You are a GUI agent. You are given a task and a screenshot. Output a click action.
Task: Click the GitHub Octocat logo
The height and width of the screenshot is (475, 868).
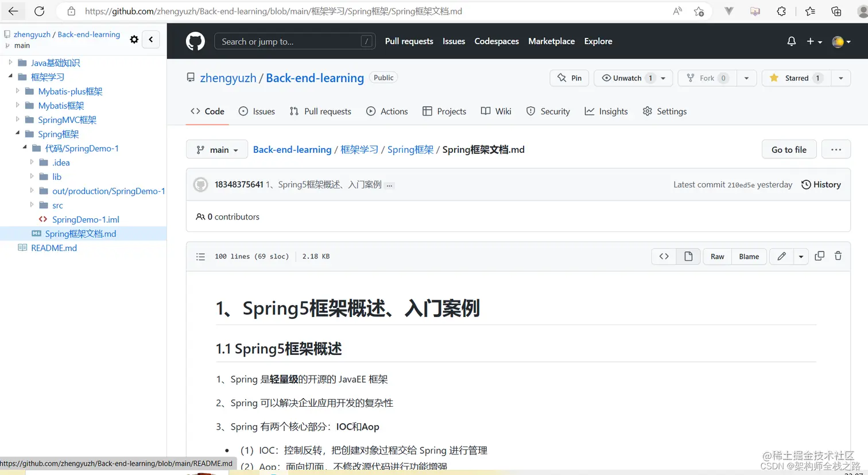195,41
